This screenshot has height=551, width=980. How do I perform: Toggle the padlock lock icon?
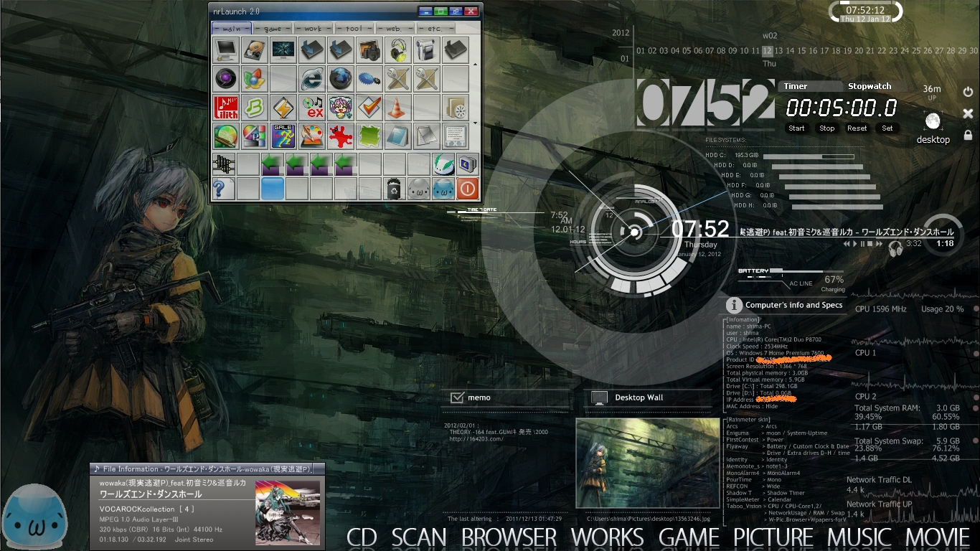(968, 135)
